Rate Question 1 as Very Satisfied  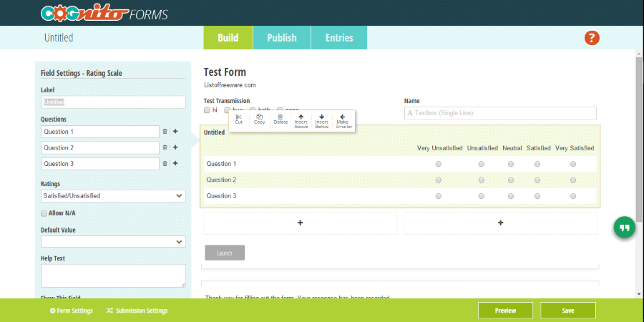[573, 164]
